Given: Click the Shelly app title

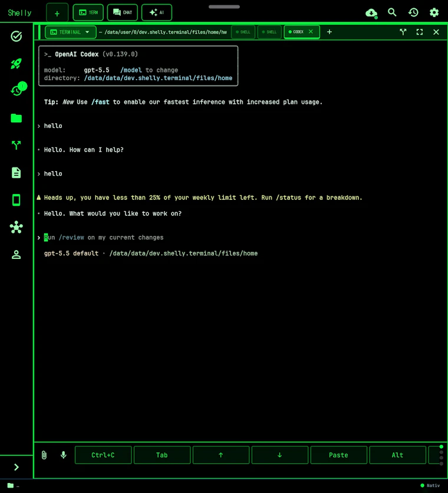Looking at the screenshot, I should [19, 13].
